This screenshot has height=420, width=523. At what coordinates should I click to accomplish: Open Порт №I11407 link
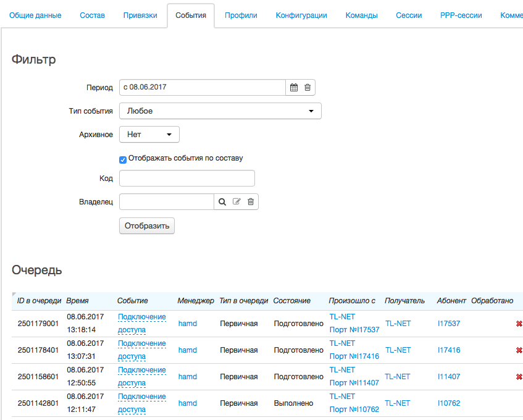(354, 383)
